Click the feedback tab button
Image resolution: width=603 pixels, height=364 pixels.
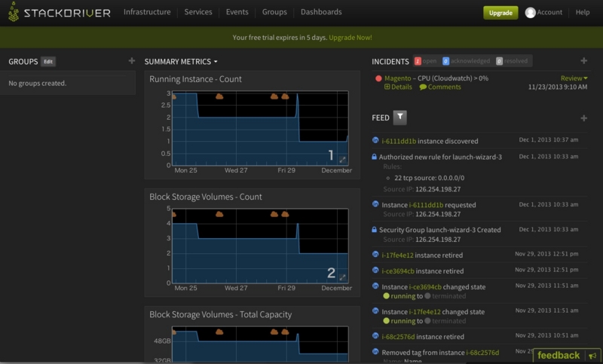pyautogui.click(x=567, y=355)
